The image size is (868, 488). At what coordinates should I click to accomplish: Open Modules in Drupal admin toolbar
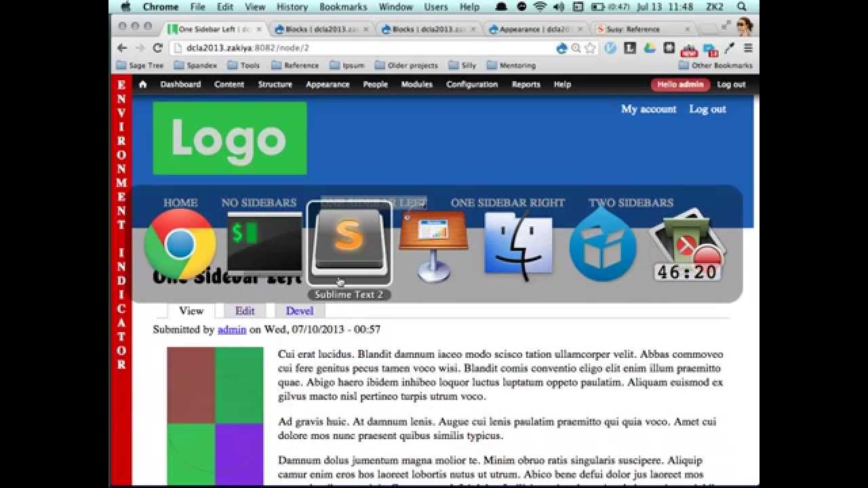click(416, 85)
